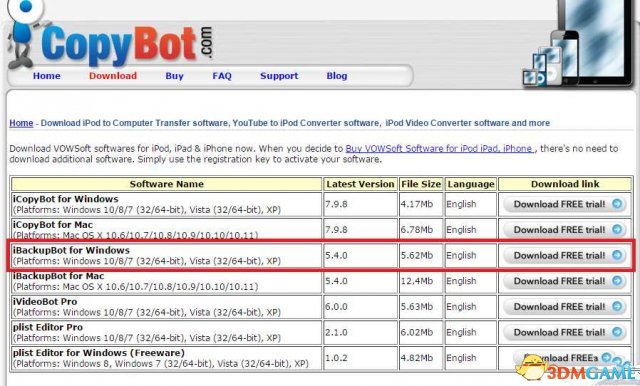Click the Home breadcrumb link
Viewport: 640px width, 386px height.
(21, 123)
